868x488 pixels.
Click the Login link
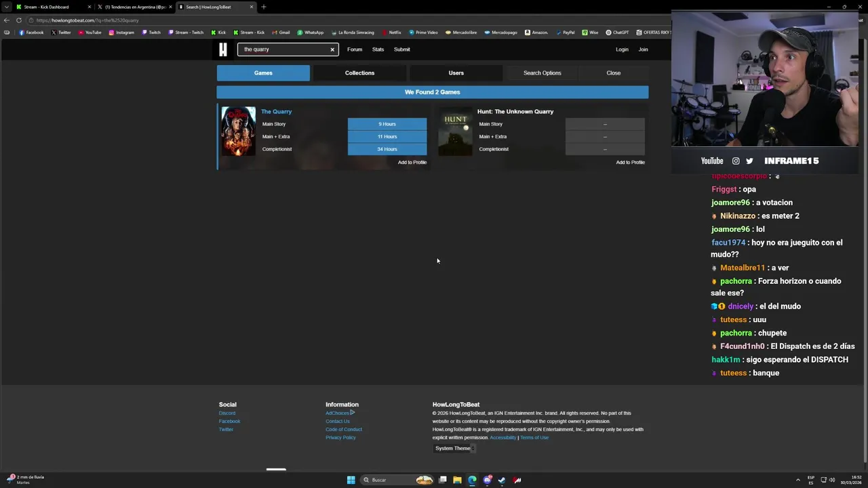click(622, 49)
